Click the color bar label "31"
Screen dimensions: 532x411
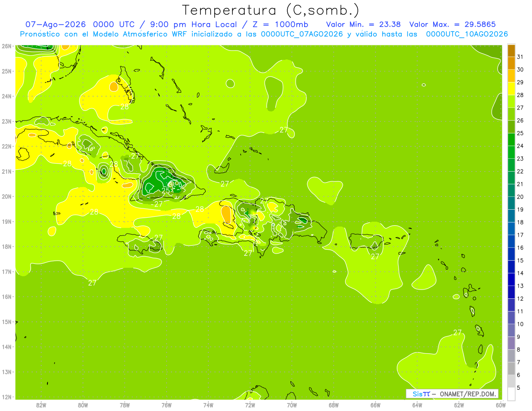click(520, 56)
